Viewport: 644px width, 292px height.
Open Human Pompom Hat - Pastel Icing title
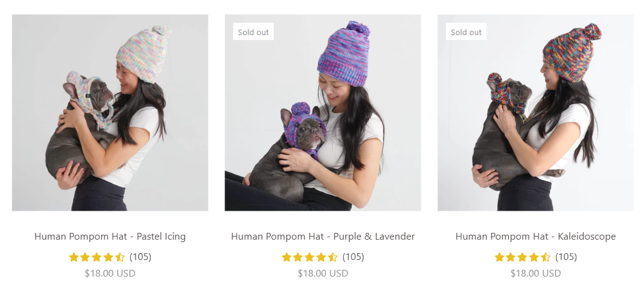pos(110,237)
